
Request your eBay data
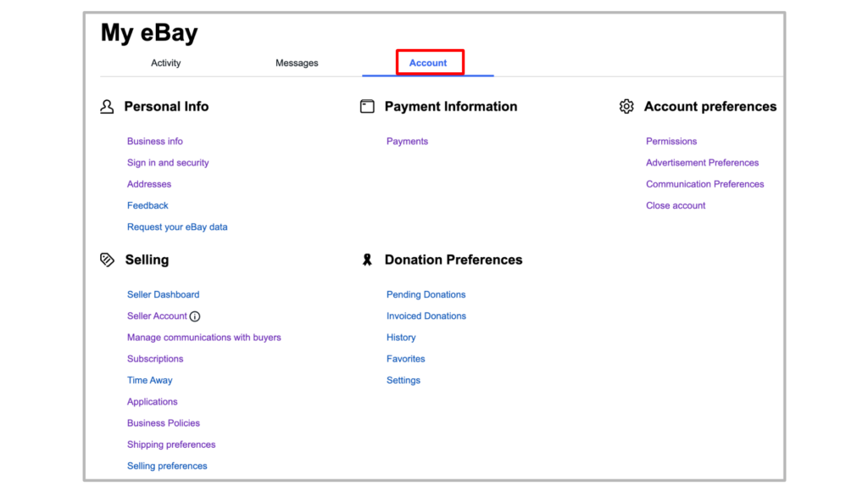(177, 227)
